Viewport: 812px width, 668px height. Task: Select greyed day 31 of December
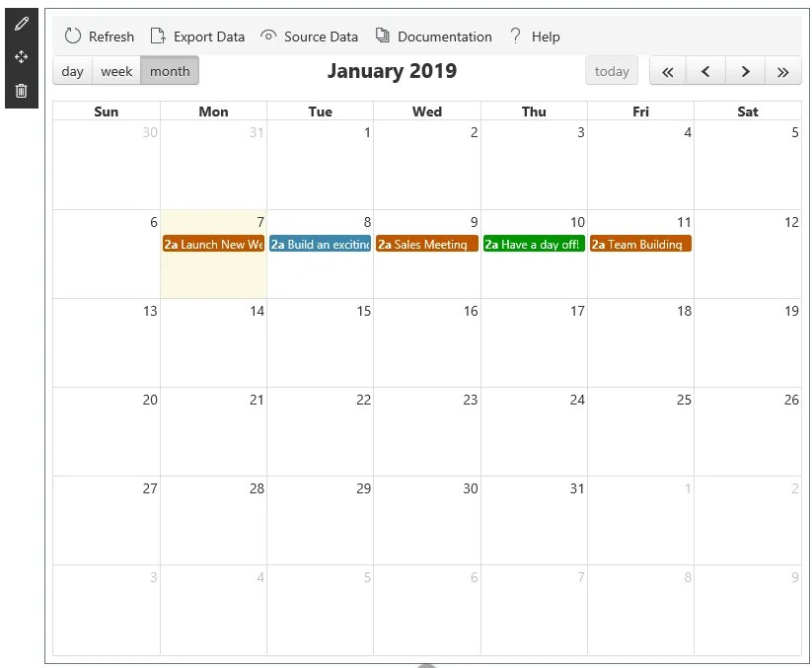[x=257, y=132]
